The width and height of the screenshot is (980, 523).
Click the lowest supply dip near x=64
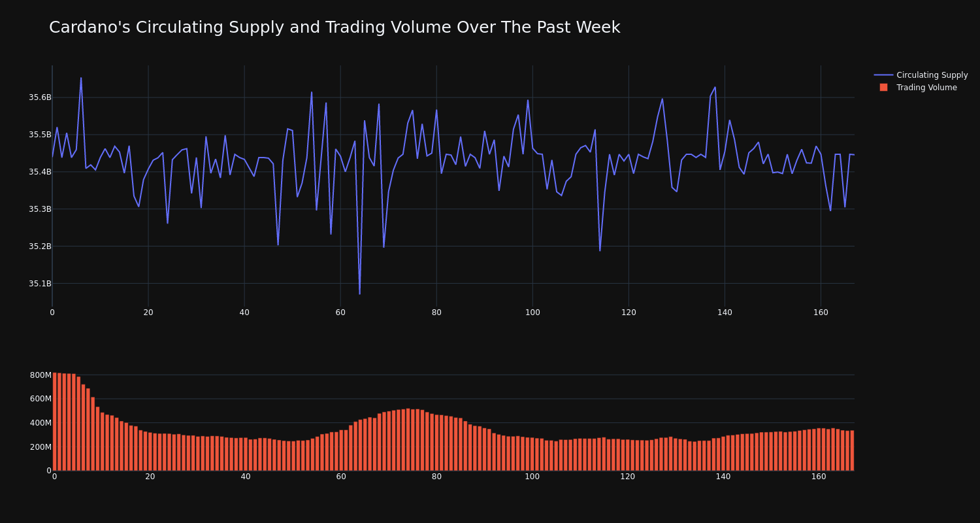359,293
